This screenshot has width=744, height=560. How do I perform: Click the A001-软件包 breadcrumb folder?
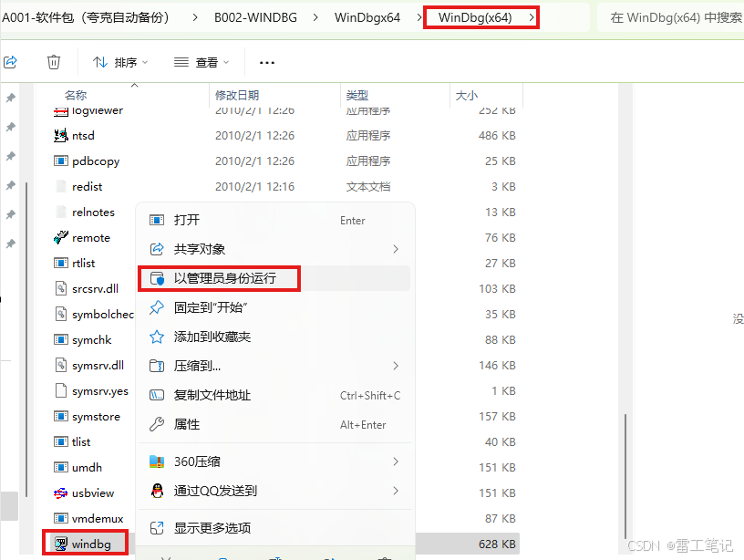point(86,17)
